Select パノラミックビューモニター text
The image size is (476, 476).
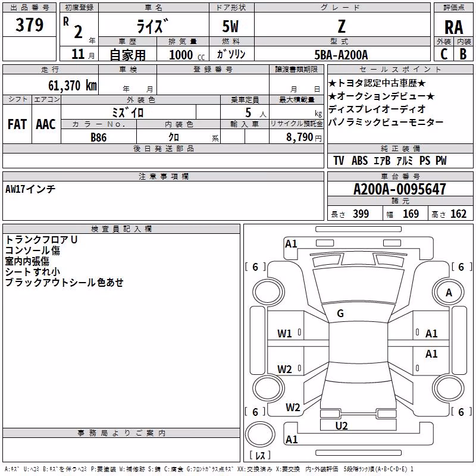pos(386,122)
